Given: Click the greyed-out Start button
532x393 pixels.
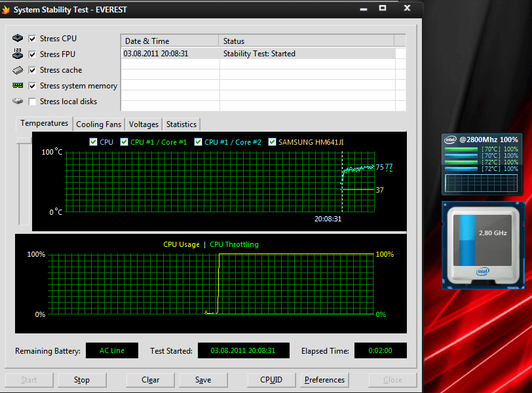Looking at the screenshot, I should 29,380.
